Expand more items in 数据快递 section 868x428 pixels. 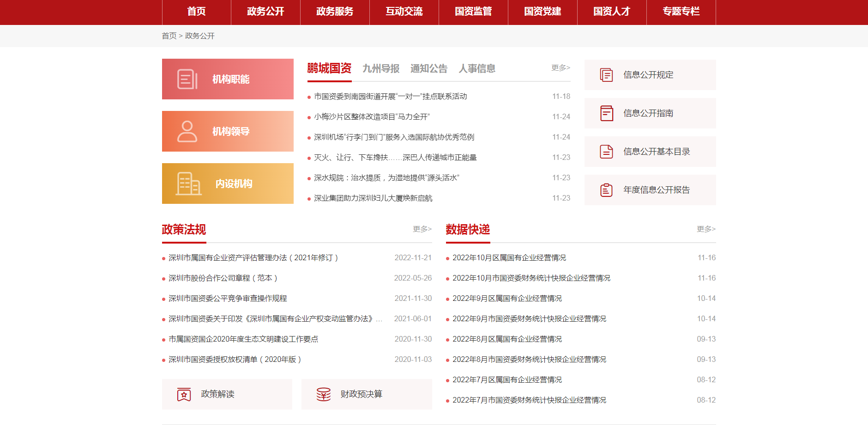[706, 229]
